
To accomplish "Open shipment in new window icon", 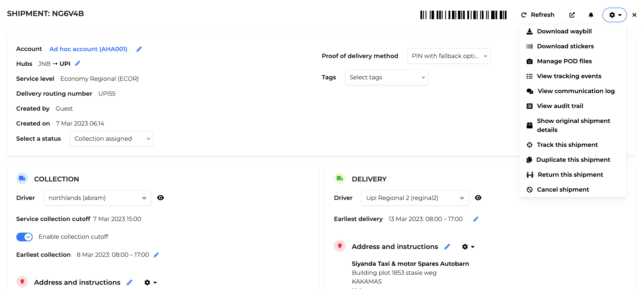I will pyautogui.click(x=572, y=15).
